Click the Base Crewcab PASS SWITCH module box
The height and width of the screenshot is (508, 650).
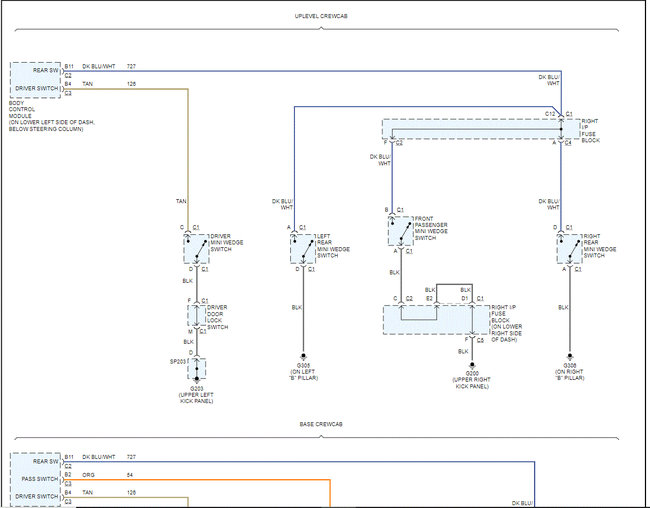point(36,479)
